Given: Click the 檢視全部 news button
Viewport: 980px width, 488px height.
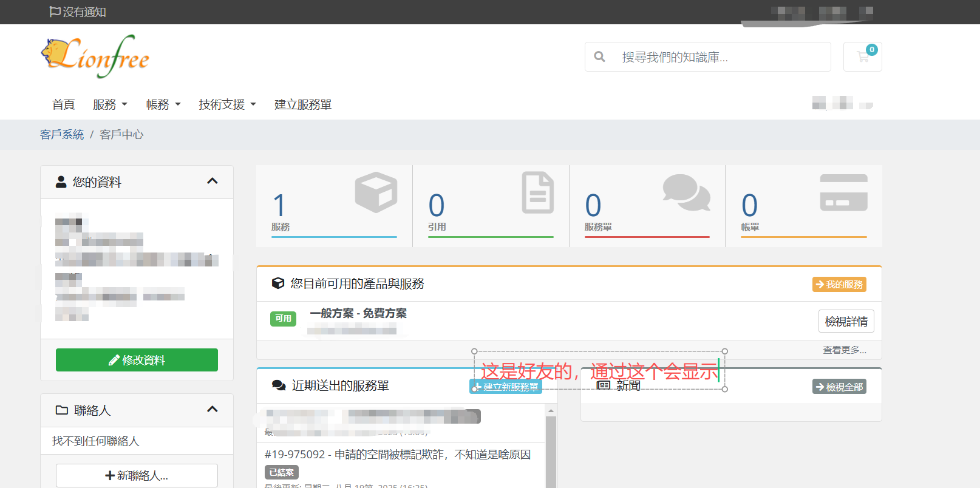Looking at the screenshot, I should point(839,387).
